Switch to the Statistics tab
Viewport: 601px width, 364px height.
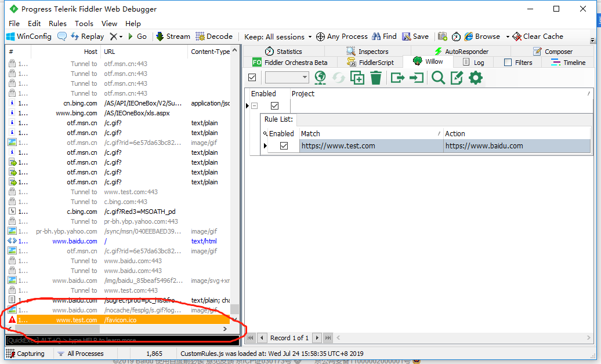[x=284, y=52]
